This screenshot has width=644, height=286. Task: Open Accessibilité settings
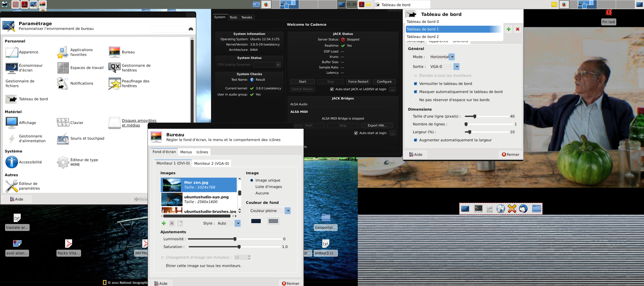(11, 162)
